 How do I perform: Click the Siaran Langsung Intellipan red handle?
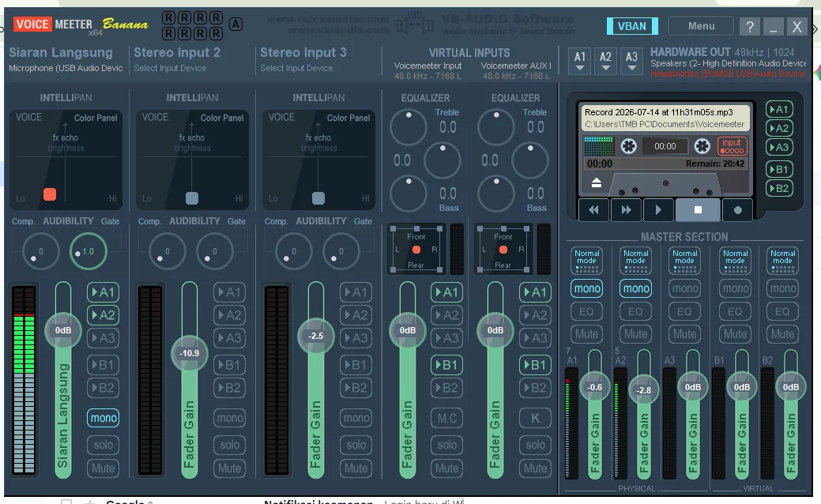50,194
